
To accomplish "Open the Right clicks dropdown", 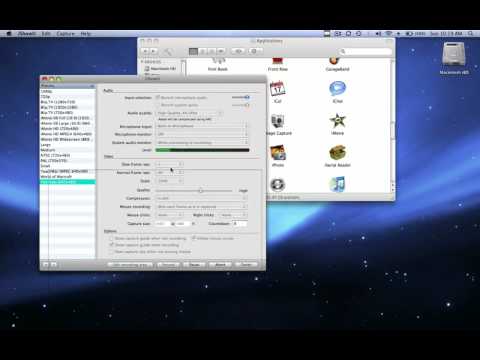I will [x=233, y=215].
